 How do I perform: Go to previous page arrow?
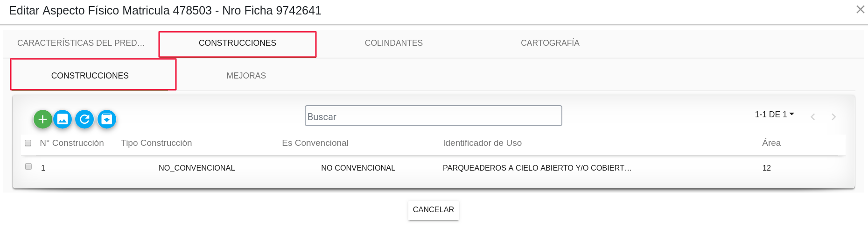(x=812, y=117)
